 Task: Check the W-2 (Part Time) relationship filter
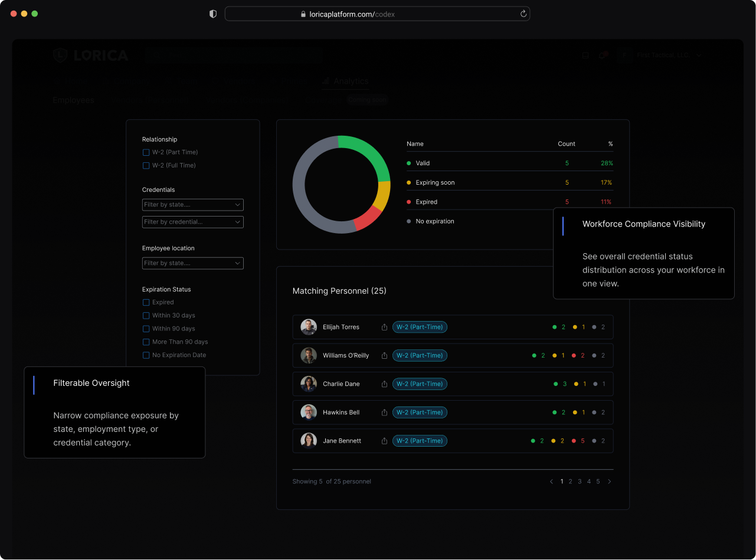(x=146, y=152)
